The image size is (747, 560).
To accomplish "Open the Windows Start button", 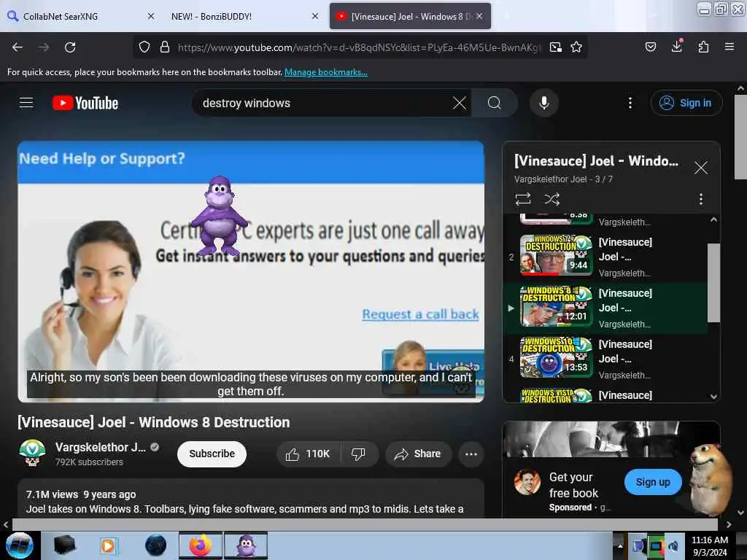I will pos(20,545).
